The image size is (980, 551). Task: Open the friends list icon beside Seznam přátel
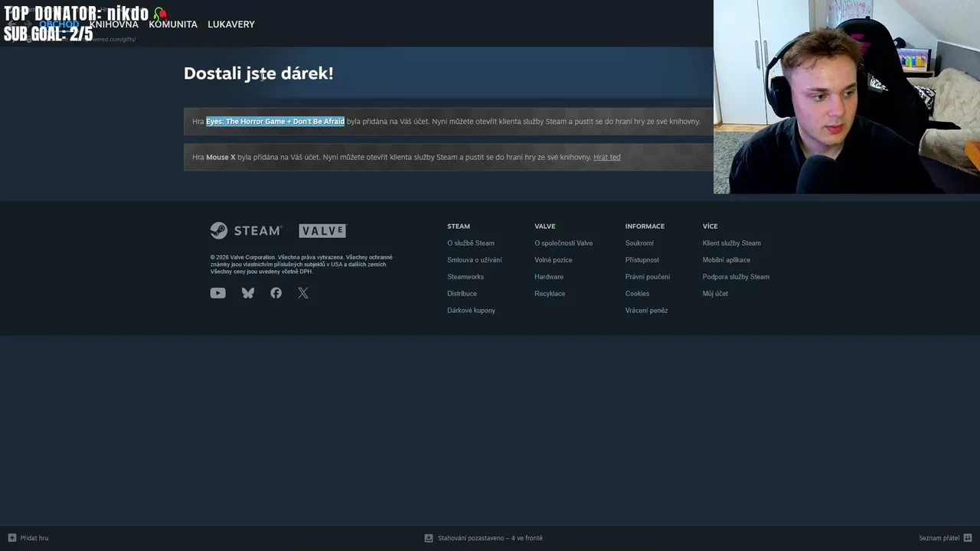point(968,538)
